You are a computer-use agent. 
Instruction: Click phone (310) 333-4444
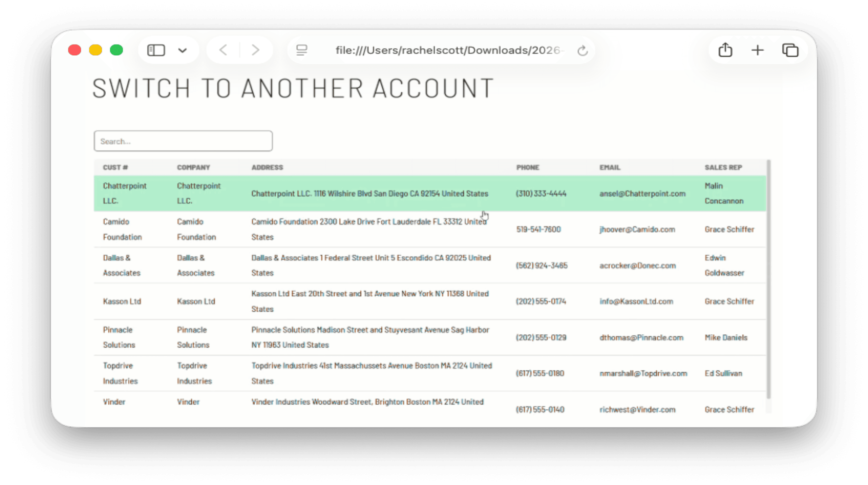click(x=541, y=194)
